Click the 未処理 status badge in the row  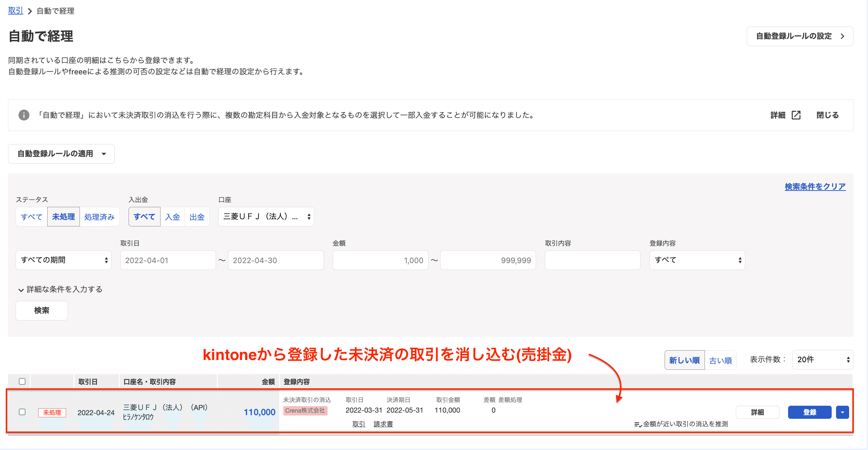[x=52, y=413]
